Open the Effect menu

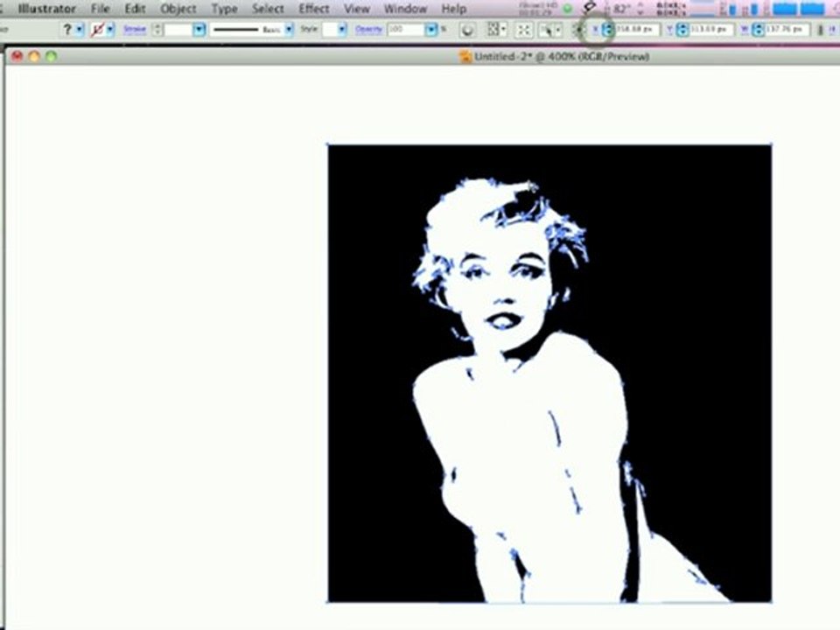pyautogui.click(x=314, y=9)
